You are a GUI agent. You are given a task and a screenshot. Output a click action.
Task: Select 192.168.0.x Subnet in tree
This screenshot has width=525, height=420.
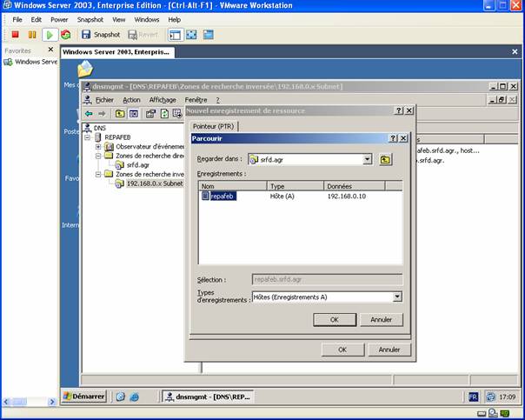pos(155,183)
